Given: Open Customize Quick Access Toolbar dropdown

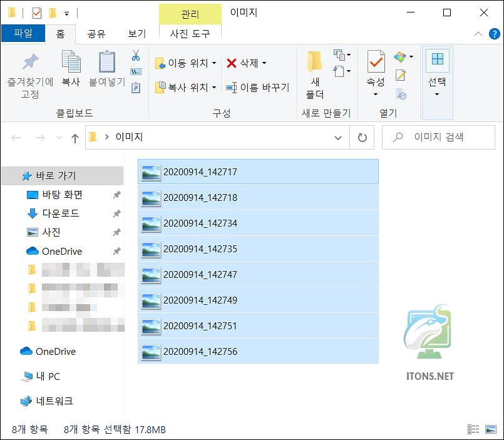Looking at the screenshot, I should [66, 14].
